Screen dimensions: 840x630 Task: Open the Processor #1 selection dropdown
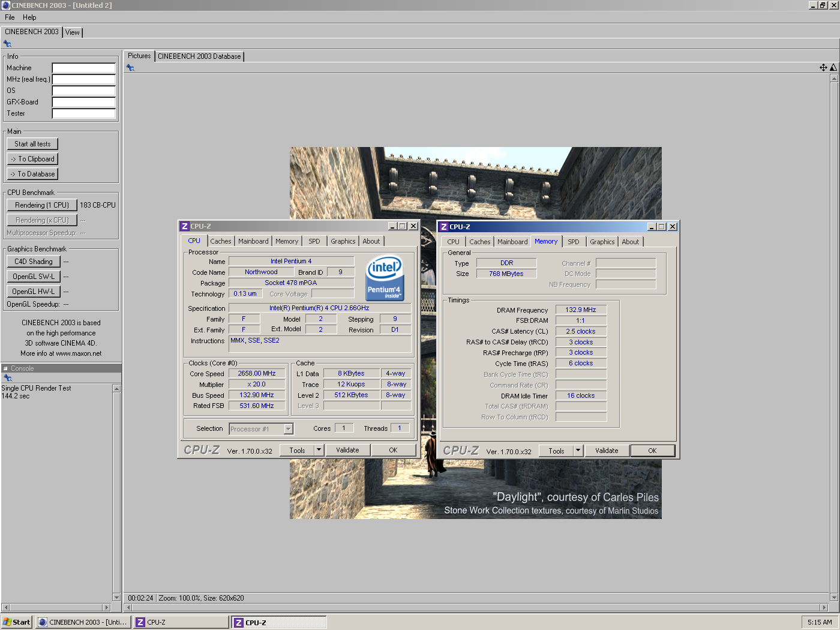pyautogui.click(x=261, y=429)
